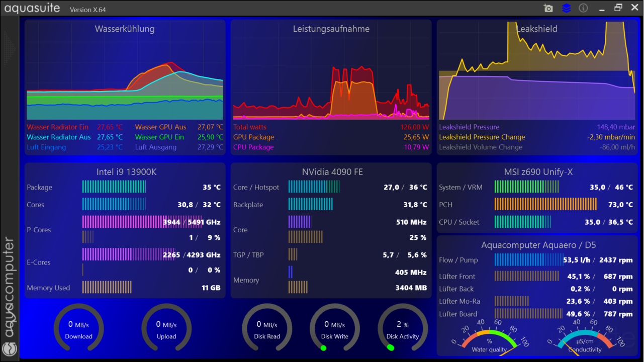Click the Disk Write gauge
This screenshot has width=644, height=362.
tap(335, 328)
